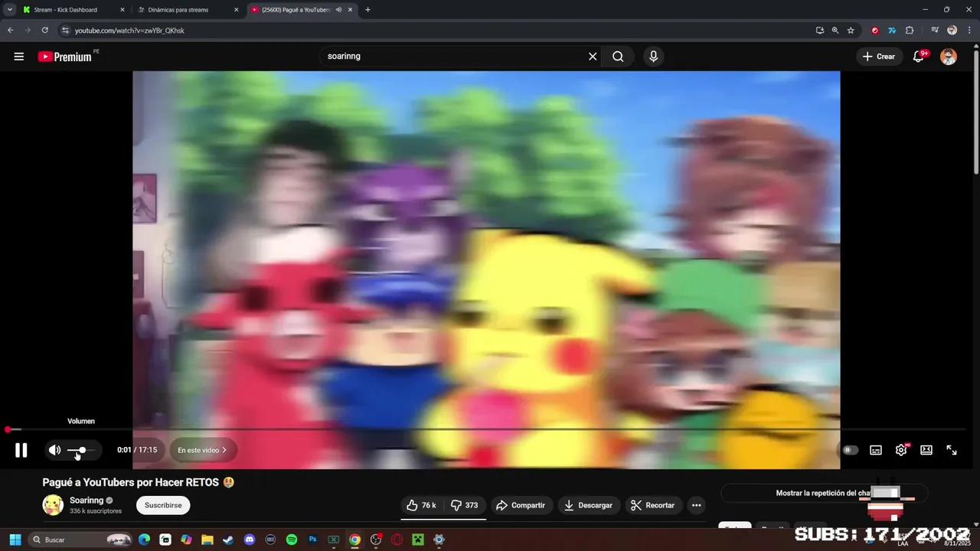This screenshot has width=980, height=551.
Task: Open a new browser tab
Action: (367, 10)
